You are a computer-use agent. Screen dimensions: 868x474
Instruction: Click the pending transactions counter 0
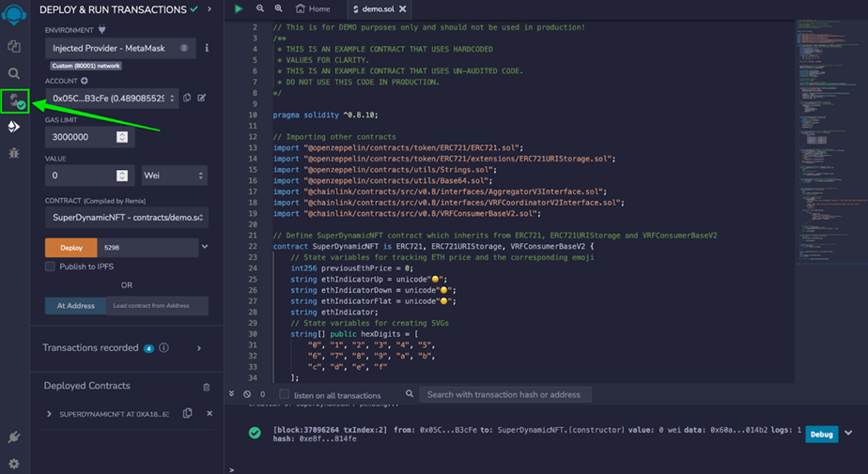tap(262, 394)
